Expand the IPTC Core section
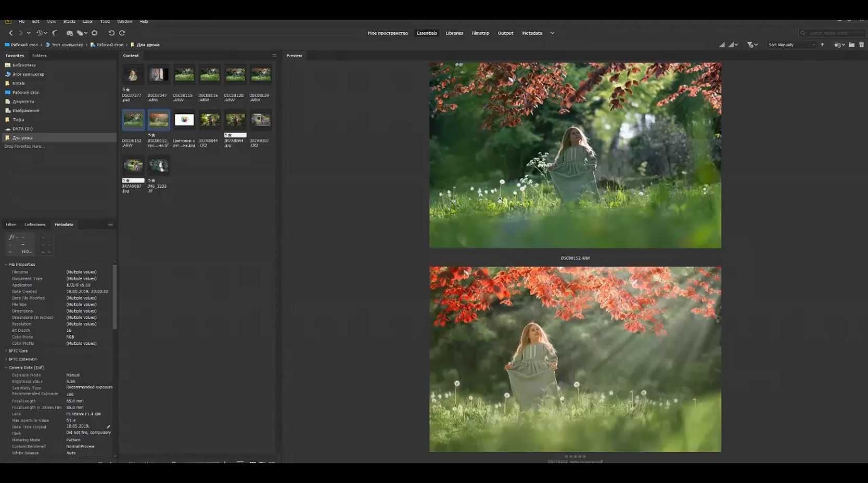The width and height of the screenshot is (868, 483). (6, 351)
